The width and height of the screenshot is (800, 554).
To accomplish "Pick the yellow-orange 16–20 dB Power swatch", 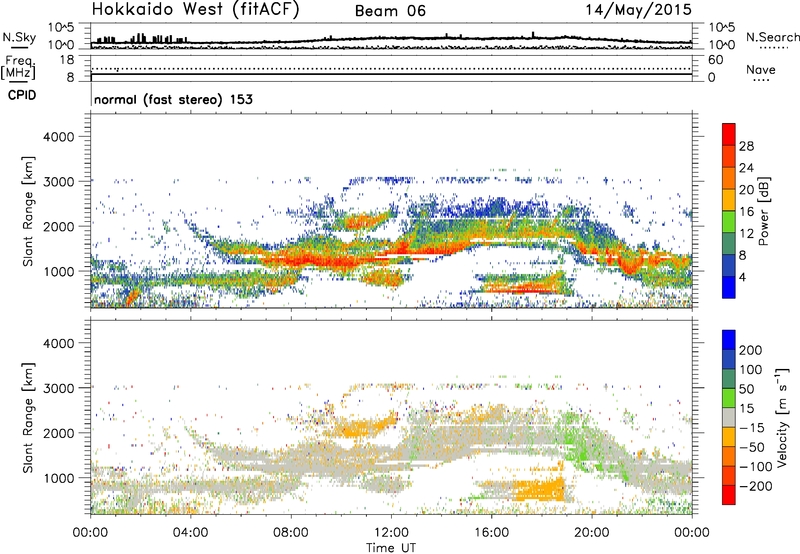I will pos(729,200).
